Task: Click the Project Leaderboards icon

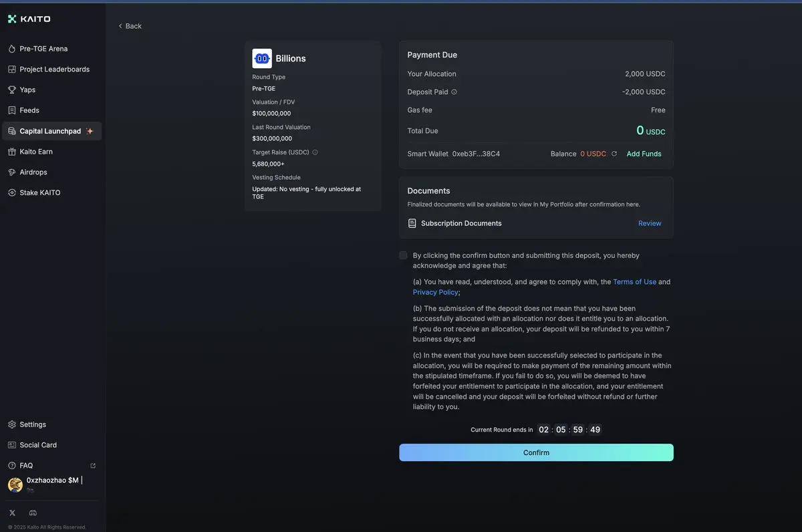Action: (x=12, y=70)
